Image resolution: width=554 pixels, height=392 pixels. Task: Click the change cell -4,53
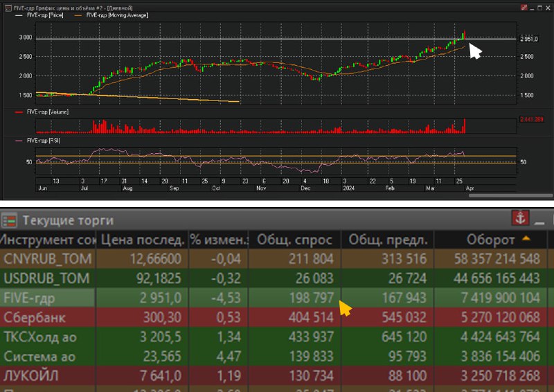[219, 298]
